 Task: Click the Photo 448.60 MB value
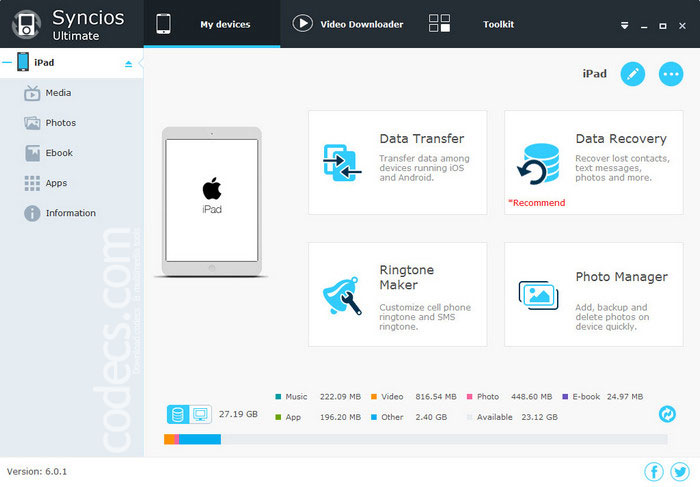pos(531,396)
